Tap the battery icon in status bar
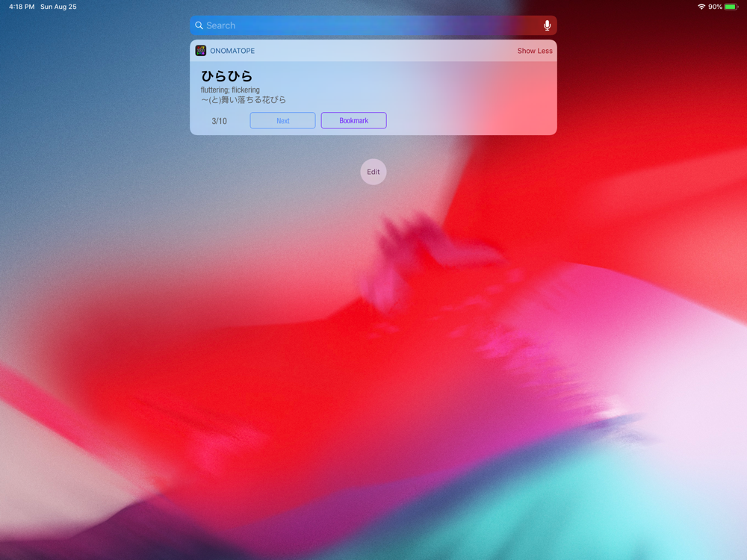Screen dimensions: 747x560 pyautogui.click(x=731, y=7)
